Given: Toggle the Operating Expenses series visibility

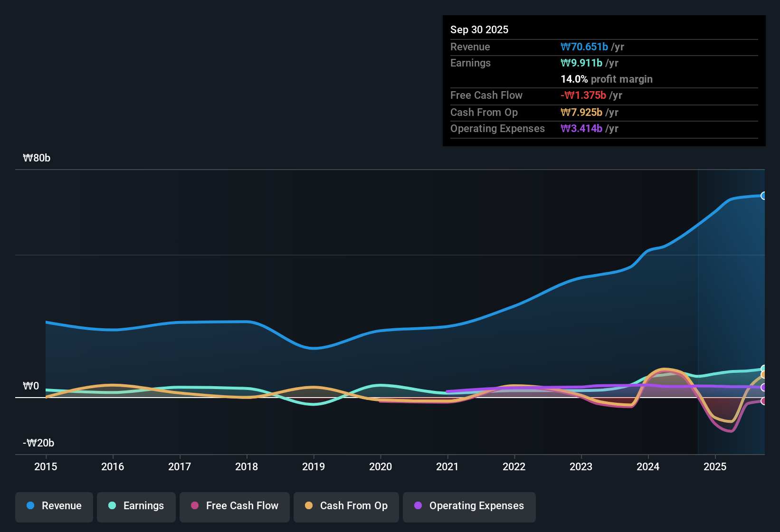Looking at the screenshot, I should pyautogui.click(x=469, y=507).
